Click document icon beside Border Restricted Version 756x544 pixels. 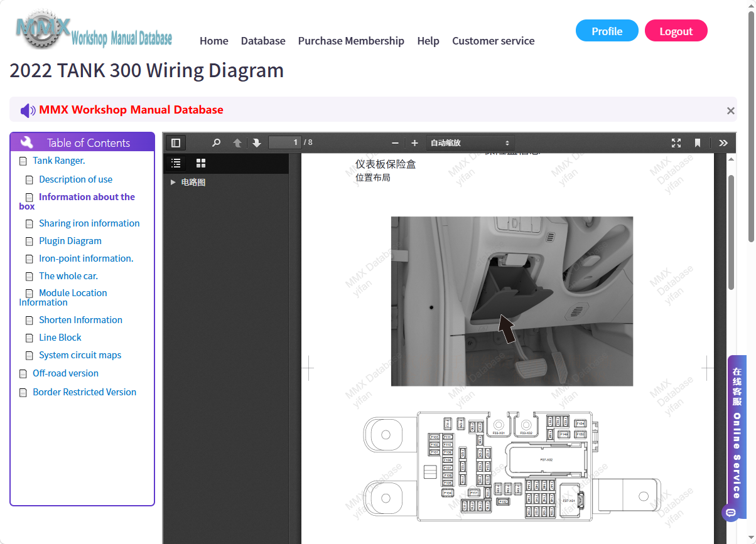pos(23,393)
